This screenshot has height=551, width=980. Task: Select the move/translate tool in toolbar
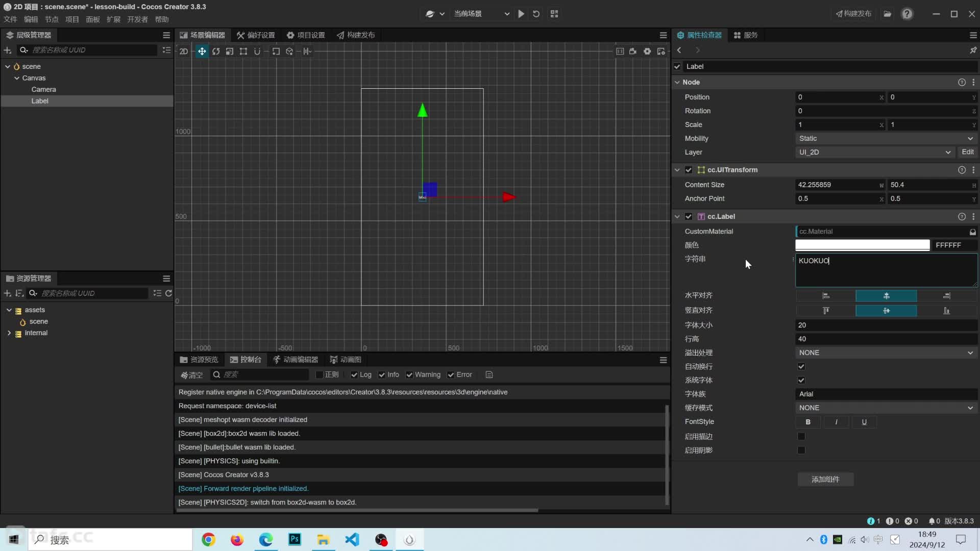click(201, 51)
